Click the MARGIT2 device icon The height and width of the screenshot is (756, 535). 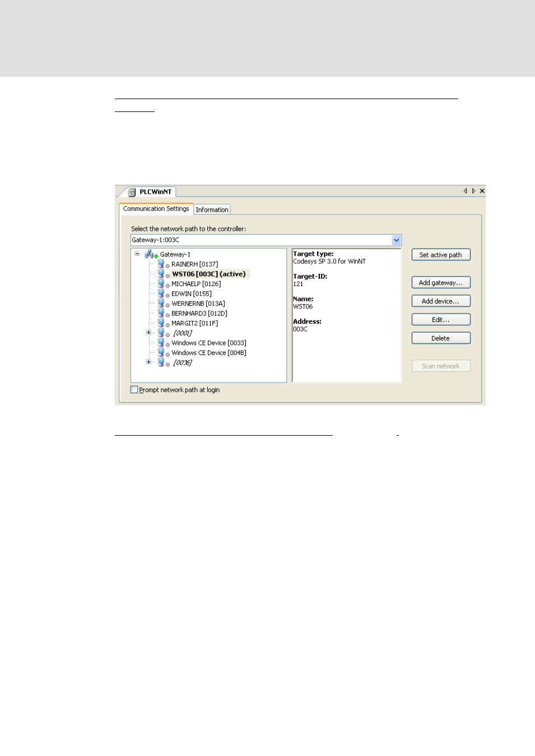(x=161, y=323)
